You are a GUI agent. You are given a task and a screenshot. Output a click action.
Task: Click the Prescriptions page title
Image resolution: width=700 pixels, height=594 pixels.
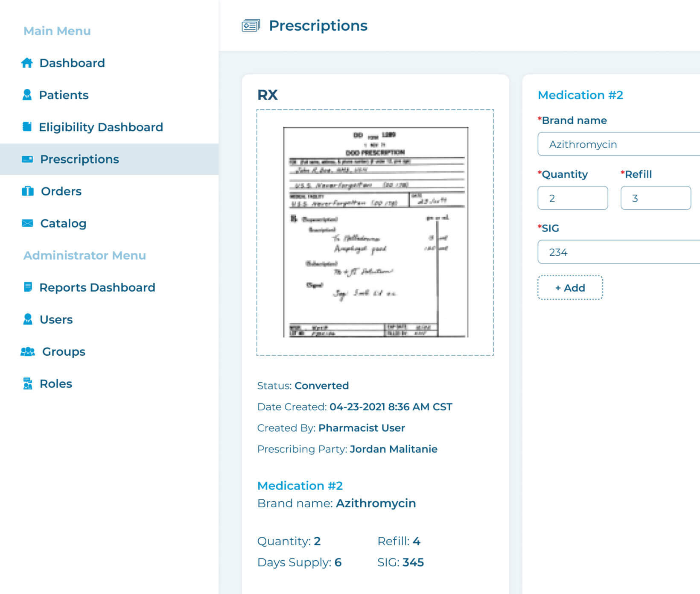pyautogui.click(x=318, y=26)
